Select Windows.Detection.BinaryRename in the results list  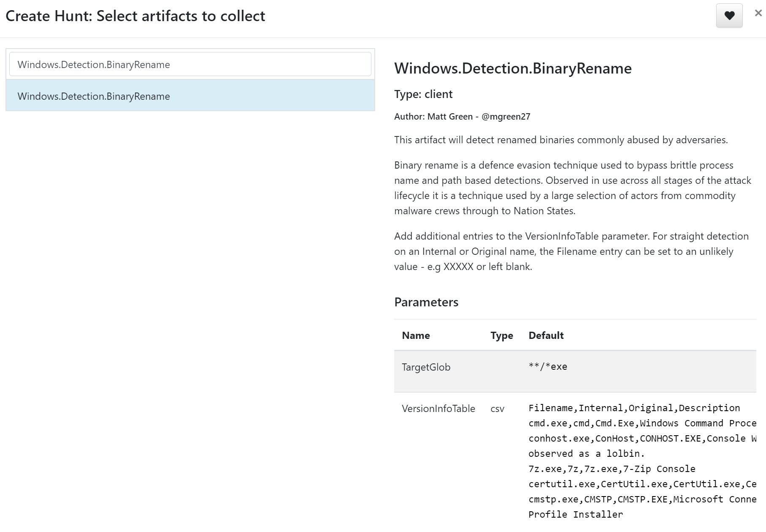(x=190, y=96)
